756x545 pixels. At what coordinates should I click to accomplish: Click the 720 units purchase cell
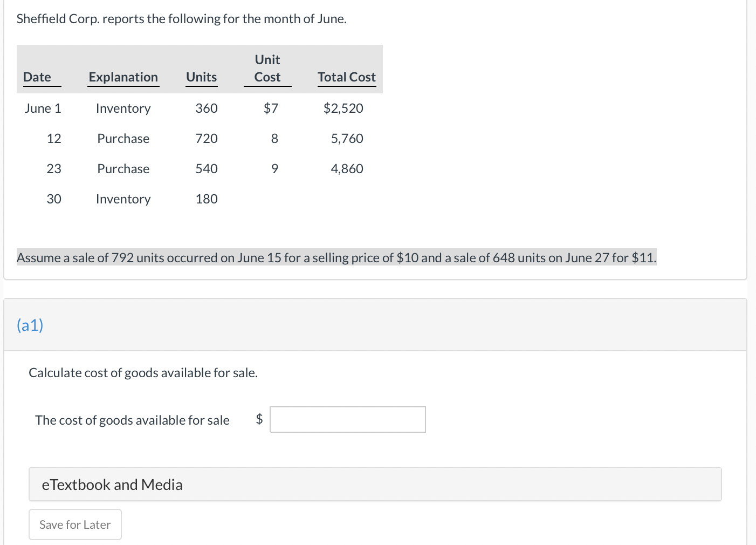(206, 139)
